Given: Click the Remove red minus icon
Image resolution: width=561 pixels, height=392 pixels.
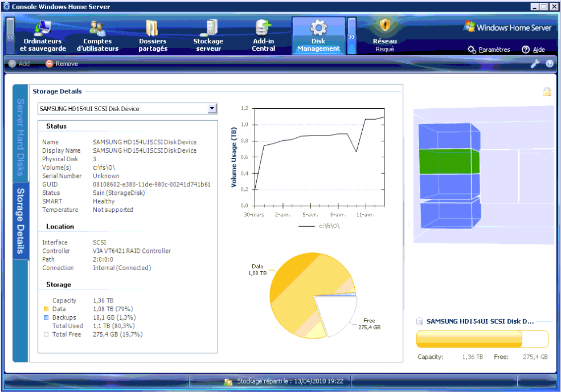Looking at the screenshot, I should tap(50, 64).
